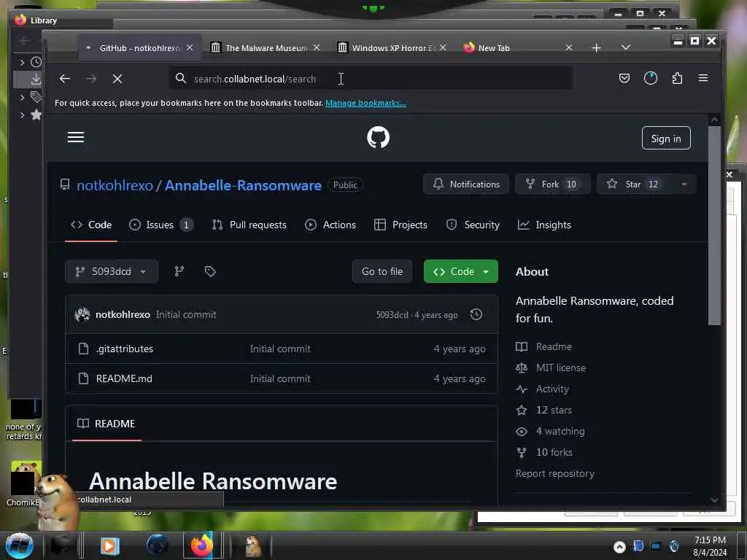Open Windows Start orb

tap(20, 545)
